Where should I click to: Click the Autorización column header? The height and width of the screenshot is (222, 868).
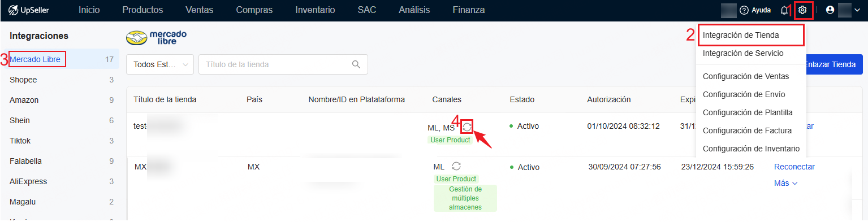click(609, 99)
